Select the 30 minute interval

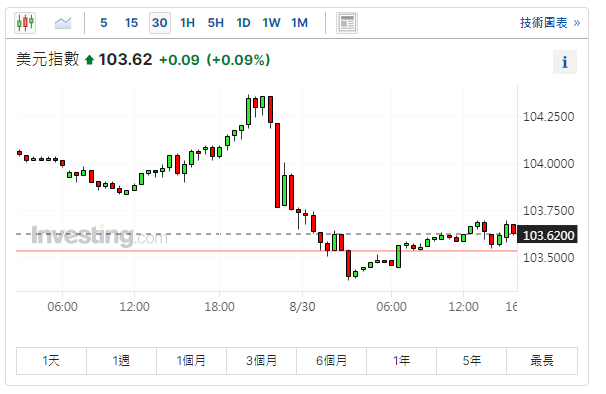[160, 23]
